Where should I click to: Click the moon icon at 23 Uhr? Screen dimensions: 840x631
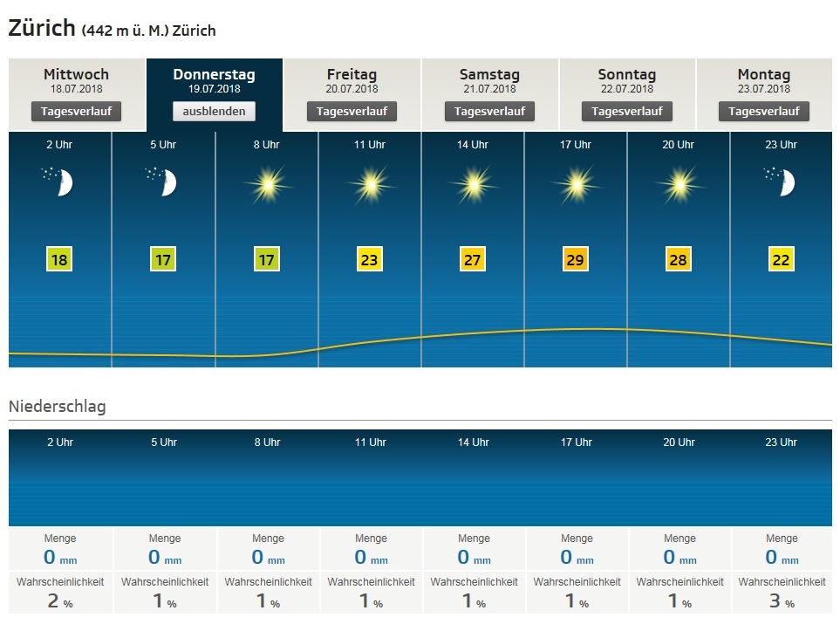tap(782, 182)
